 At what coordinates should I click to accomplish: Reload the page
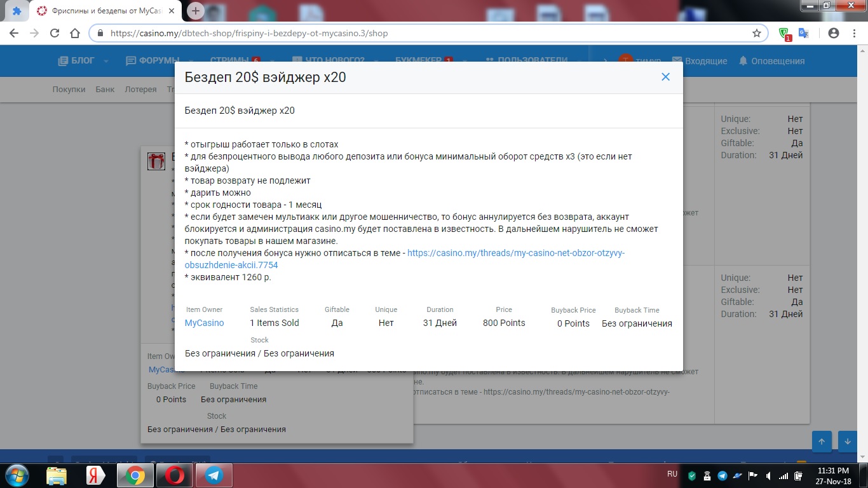point(55,33)
